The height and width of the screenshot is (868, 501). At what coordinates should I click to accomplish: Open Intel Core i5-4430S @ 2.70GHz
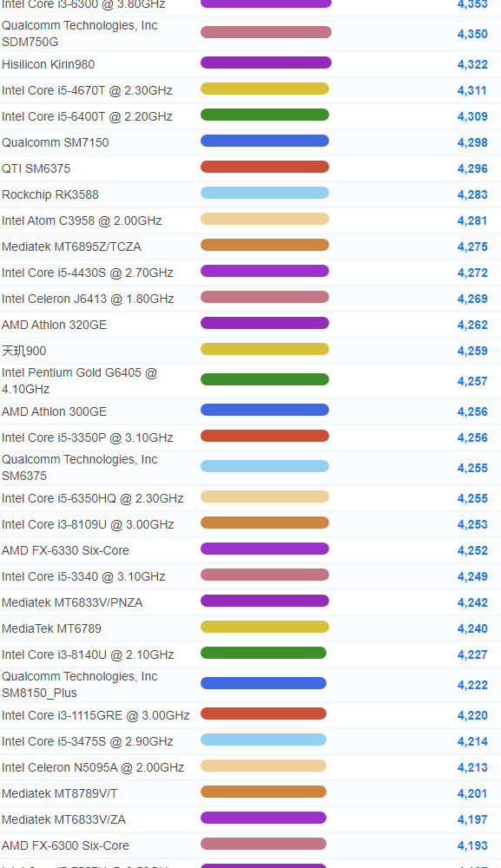pos(88,273)
